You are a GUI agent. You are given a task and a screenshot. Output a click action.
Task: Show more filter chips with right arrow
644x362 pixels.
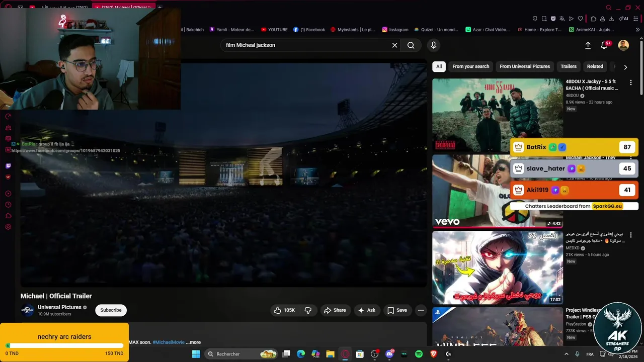tap(625, 67)
